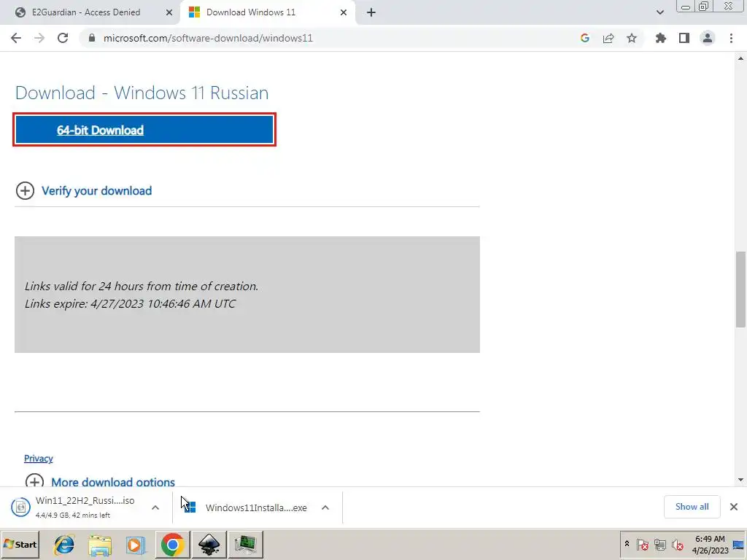Click the page vertical scrollbar thumb

(x=740, y=289)
